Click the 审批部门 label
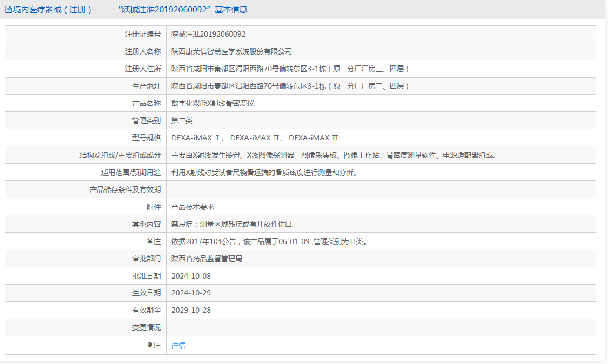611x364 pixels. [147, 259]
